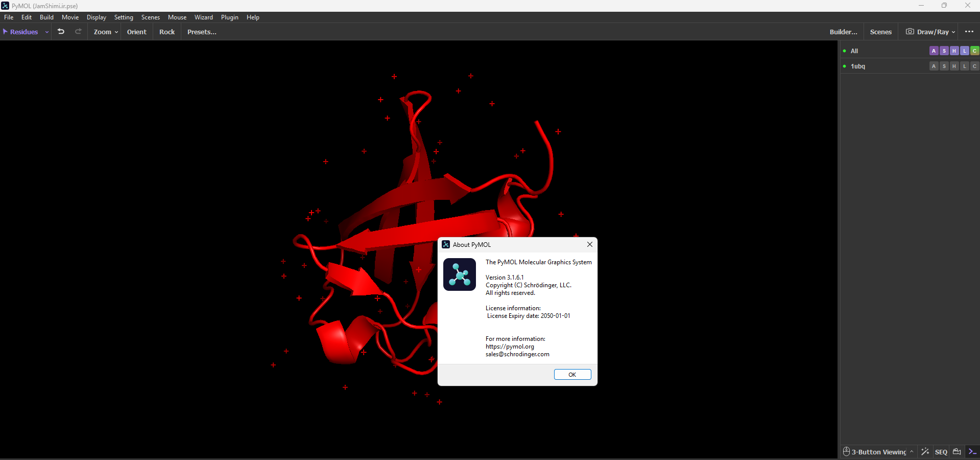
Task: Open the Edit menu
Action: point(27,17)
